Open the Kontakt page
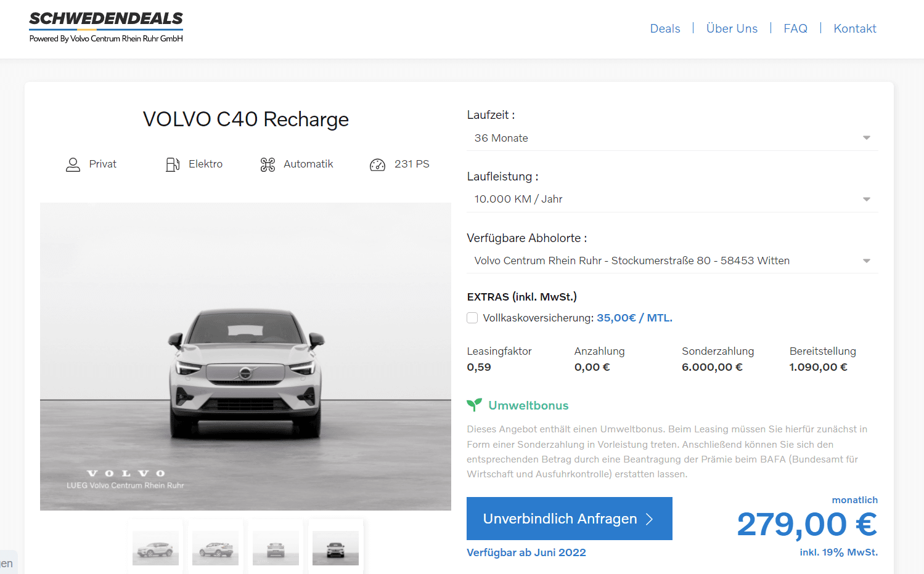The image size is (924, 574). click(x=855, y=28)
